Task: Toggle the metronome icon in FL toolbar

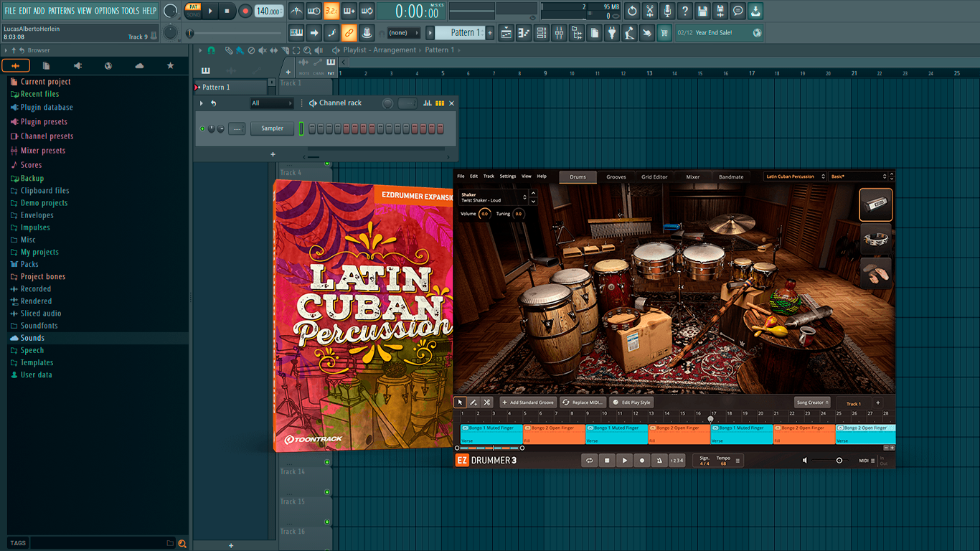Action: point(296,11)
